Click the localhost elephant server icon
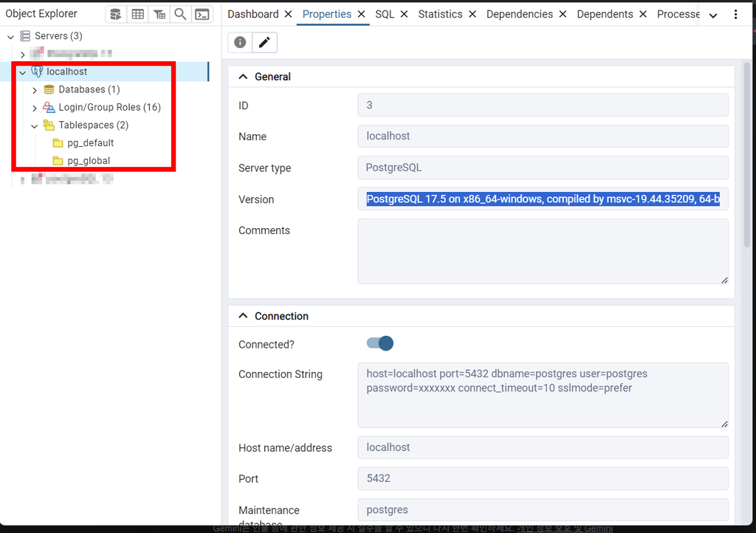The width and height of the screenshot is (756, 533). [x=37, y=72]
